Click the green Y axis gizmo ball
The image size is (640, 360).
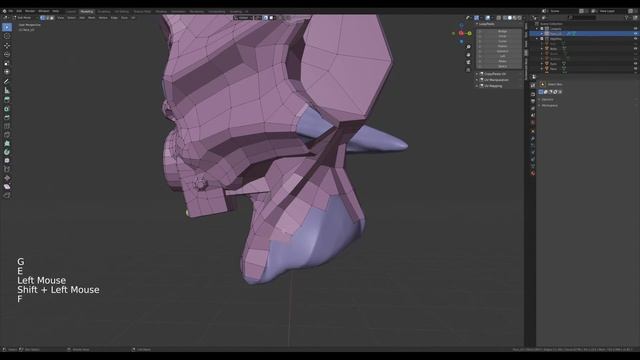[x=469, y=33]
